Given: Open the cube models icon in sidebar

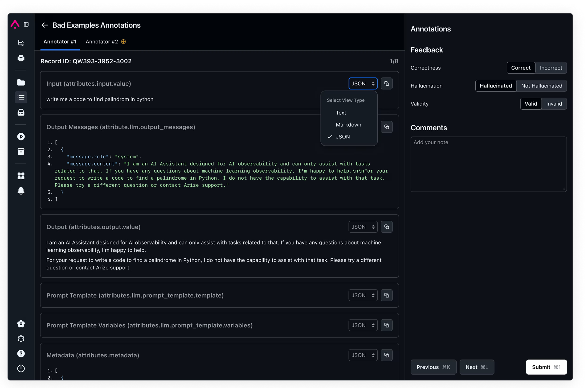Looking at the screenshot, I should (x=21, y=58).
